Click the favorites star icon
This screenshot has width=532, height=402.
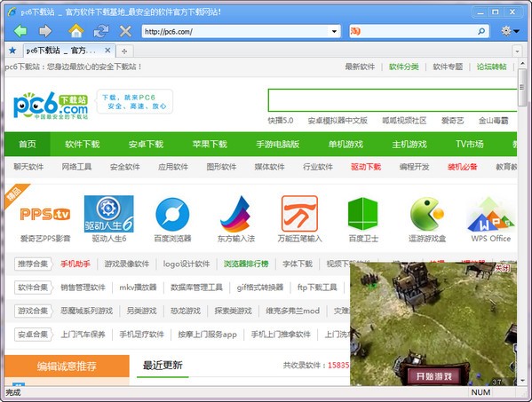pos(12,51)
